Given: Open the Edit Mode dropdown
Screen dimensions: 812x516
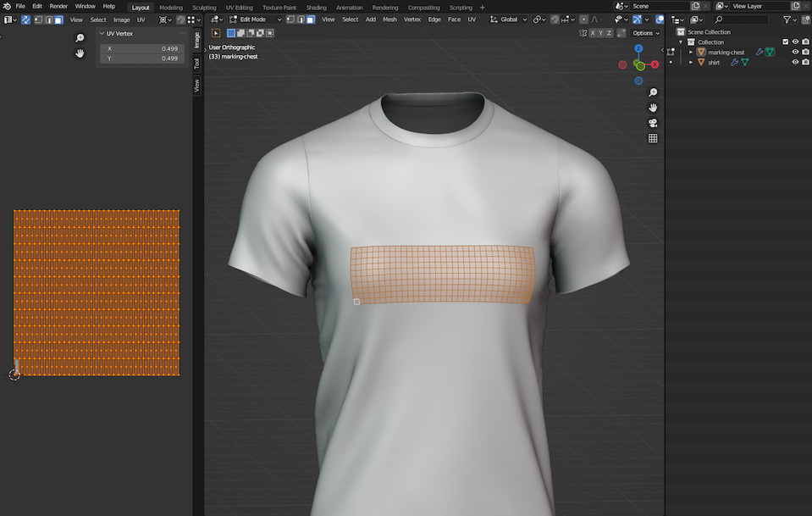Looking at the screenshot, I should [251, 19].
